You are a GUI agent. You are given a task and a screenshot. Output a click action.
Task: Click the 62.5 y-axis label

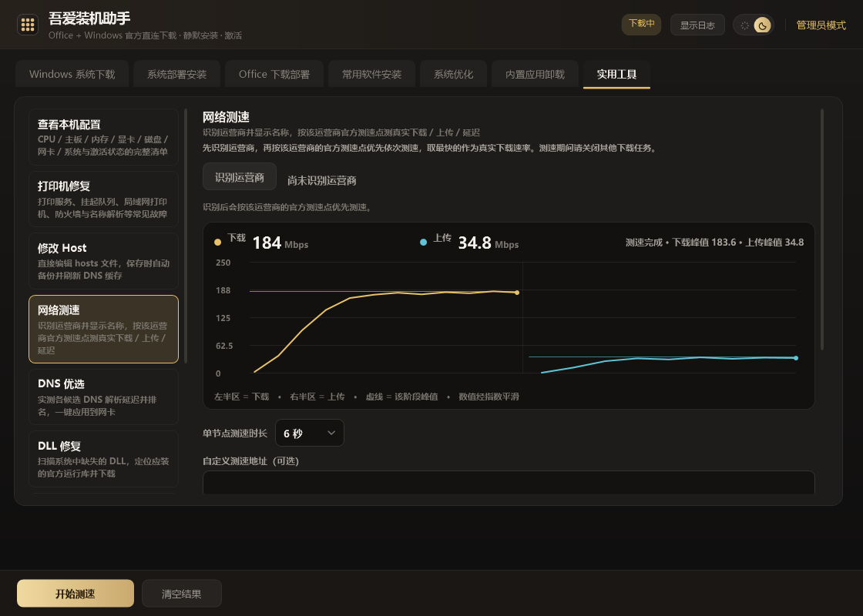click(x=224, y=346)
